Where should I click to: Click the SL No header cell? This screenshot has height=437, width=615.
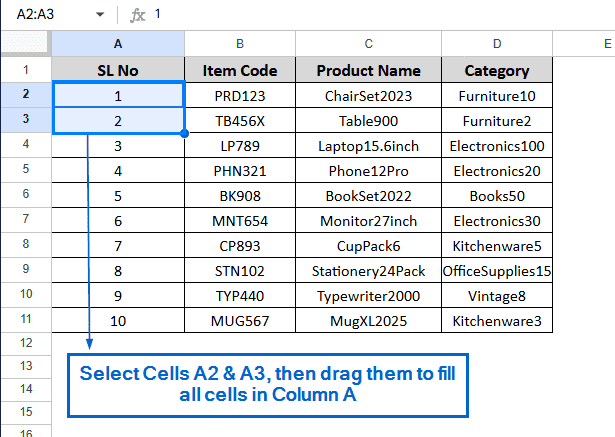coord(118,70)
